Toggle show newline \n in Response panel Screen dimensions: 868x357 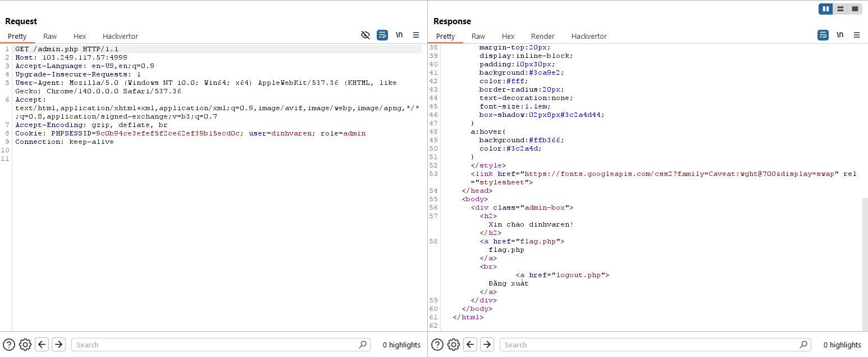(840, 35)
